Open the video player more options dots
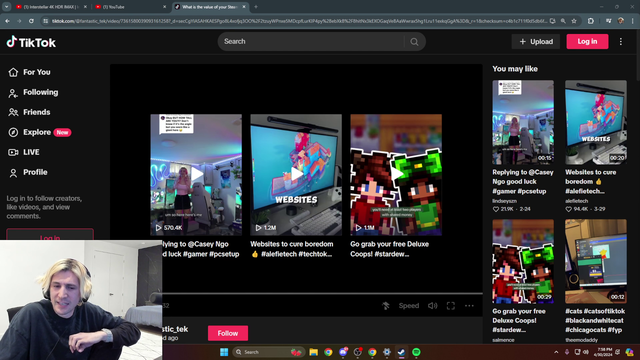Viewport: 640px width, 360px height. pos(469,306)
